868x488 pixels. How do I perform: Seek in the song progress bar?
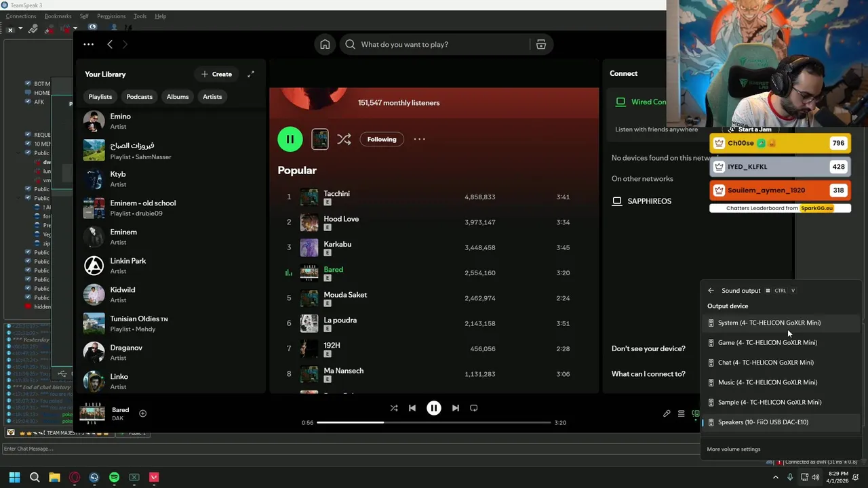click(434, 422)
